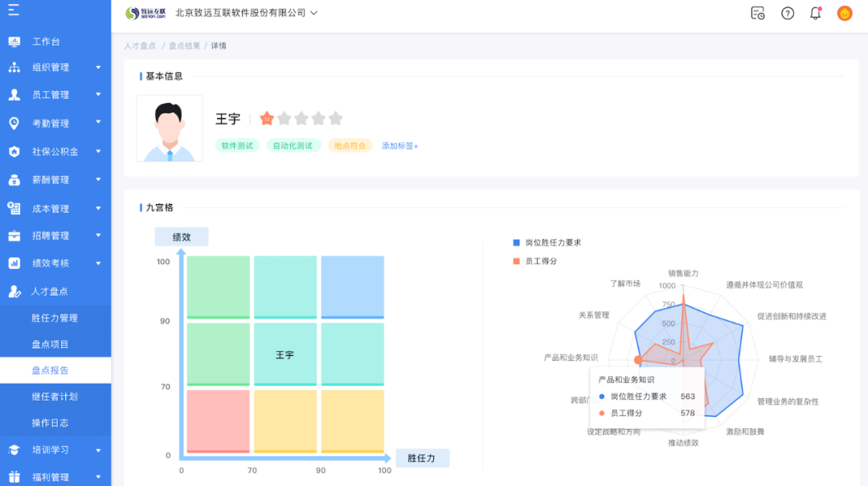Open help with the question mark icon
This screenshot has height=486, width=868.
click(787, 13)
